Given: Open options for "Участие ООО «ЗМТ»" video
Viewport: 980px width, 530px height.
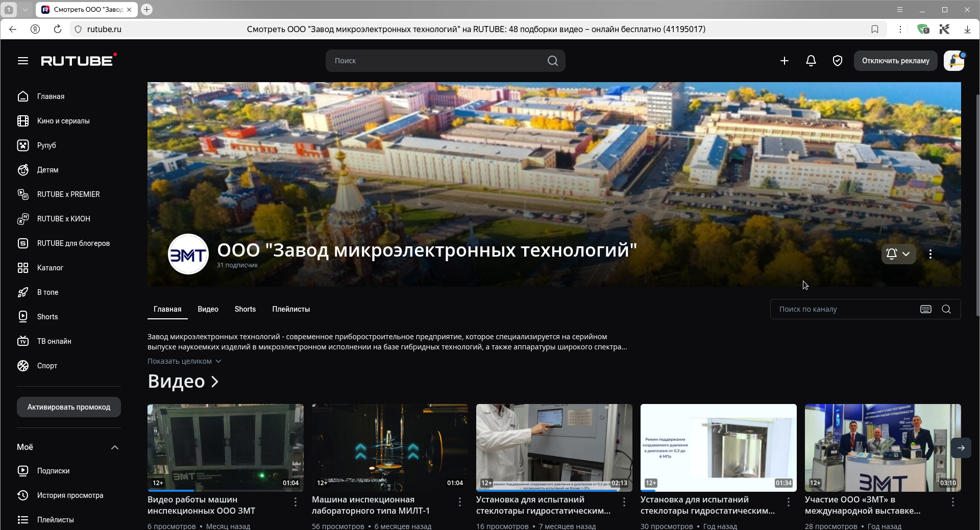Looking at the screenshot, I should click(x=953, y=502).
